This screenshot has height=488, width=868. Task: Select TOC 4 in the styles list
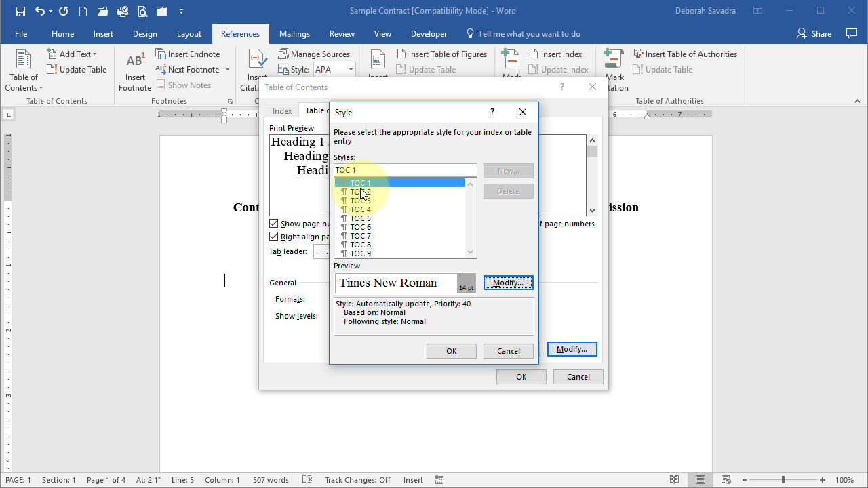coord(399,209)
